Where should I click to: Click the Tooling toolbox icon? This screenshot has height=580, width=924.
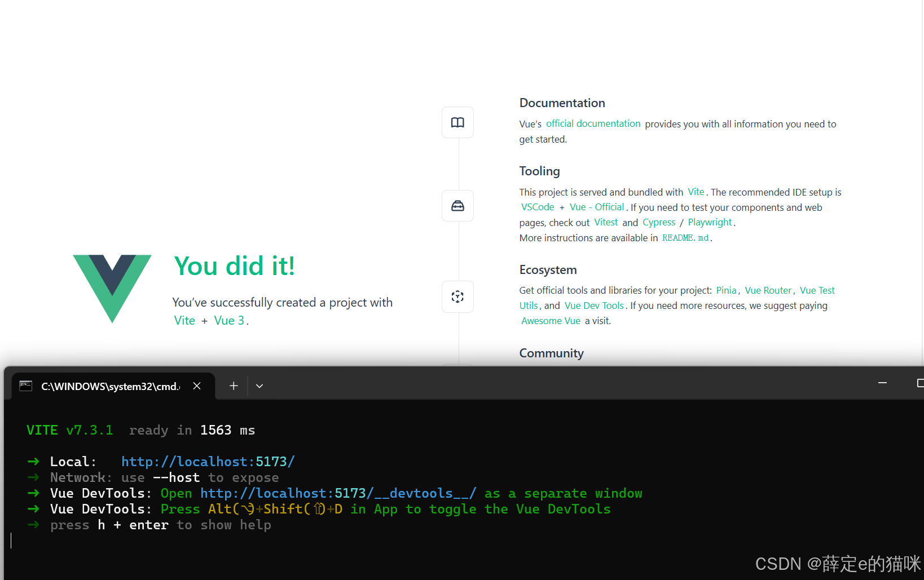coord(457,206)
